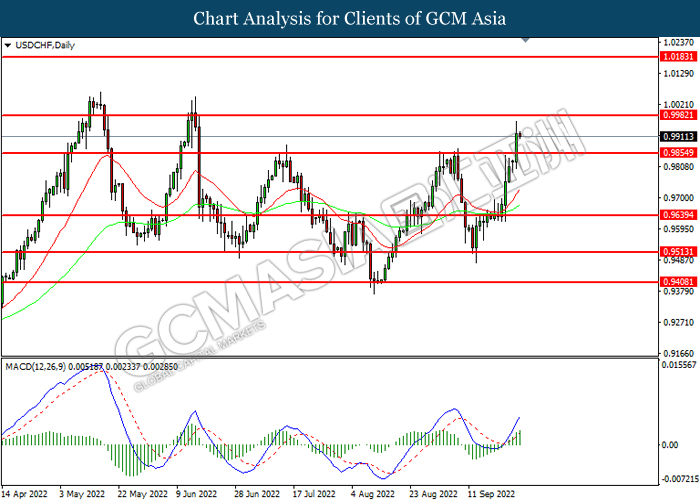Click the 14 Apr 2022 date label
The image size is (700, 500).
(25, 494)
